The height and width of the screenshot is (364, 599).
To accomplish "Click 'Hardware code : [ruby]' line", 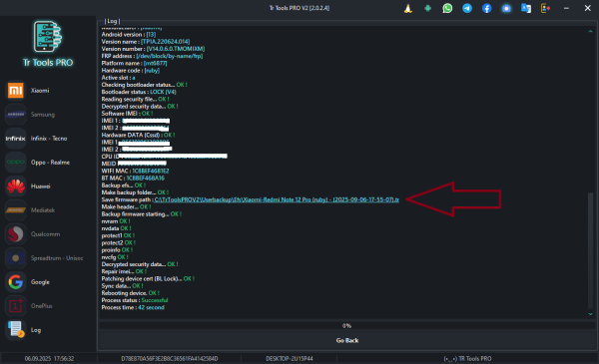I will 130,71.
